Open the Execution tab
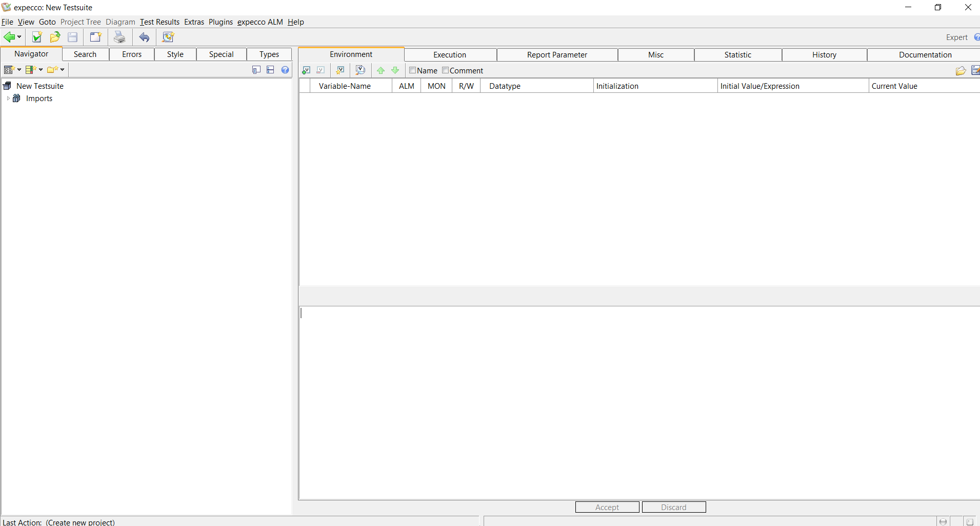This screenshot has width=980, height=526. tap(450, 55)
